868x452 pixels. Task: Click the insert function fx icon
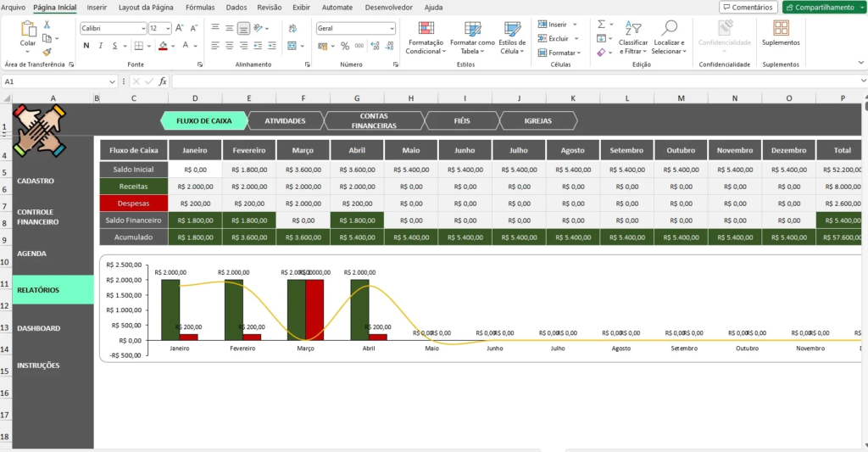click(x=163, y=81)
